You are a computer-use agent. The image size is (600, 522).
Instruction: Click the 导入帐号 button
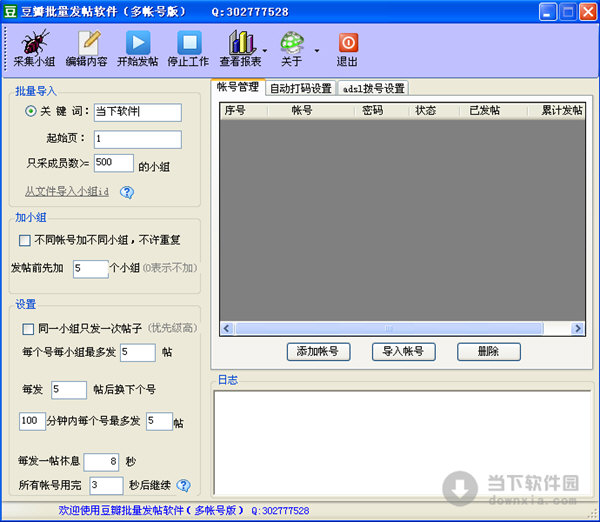(x=404, y=351)
